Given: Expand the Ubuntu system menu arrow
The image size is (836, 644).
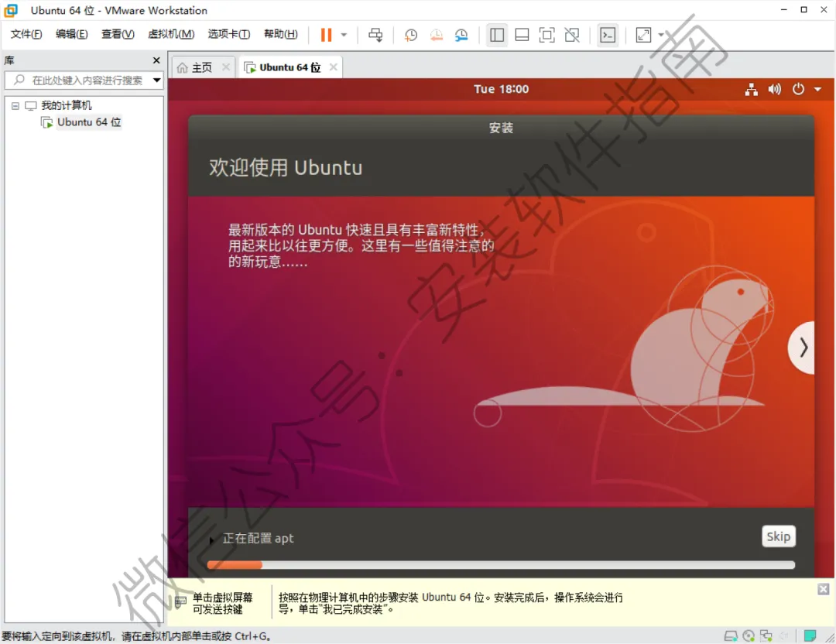Looking at the screenshot, I should pos(817,90).
